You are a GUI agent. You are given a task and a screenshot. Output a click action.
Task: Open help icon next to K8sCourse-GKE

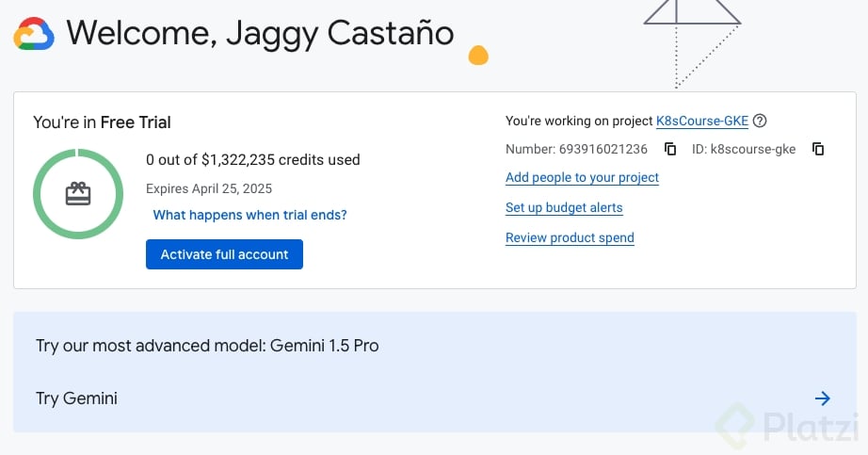(x=760, y=121)
